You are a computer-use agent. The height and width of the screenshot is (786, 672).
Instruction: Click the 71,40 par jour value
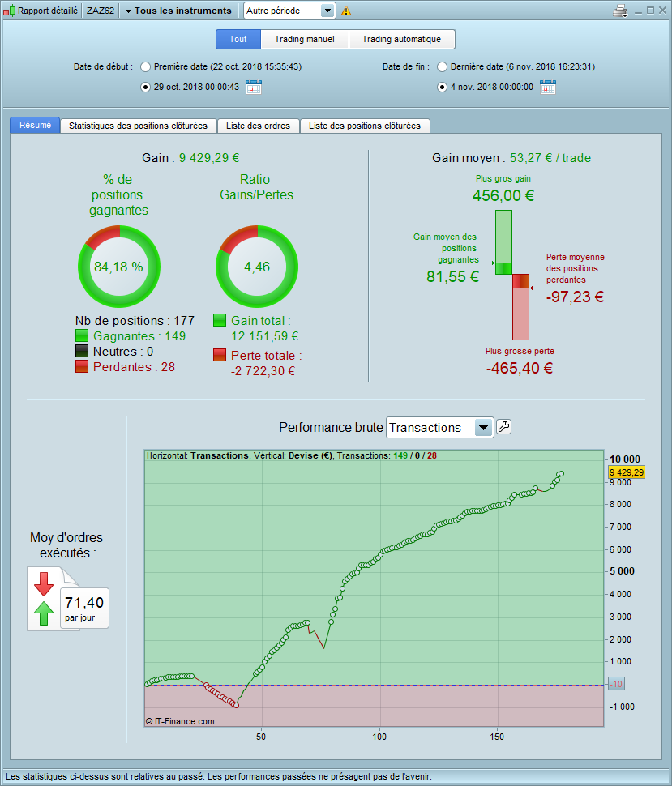coord(84,608)
